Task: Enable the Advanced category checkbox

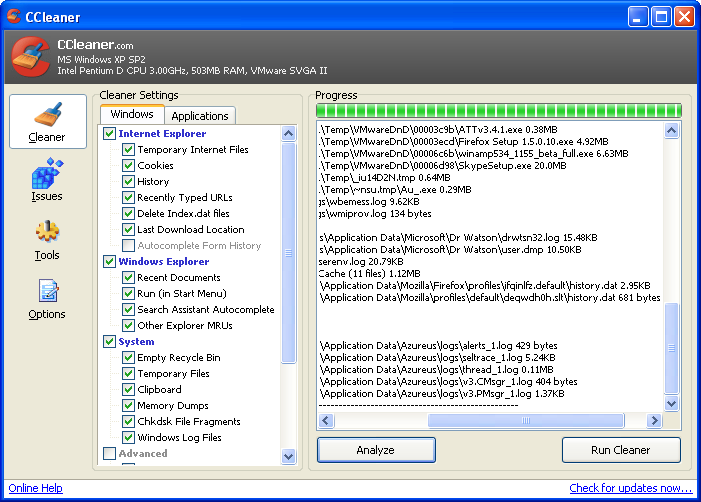Action: [x=110, y=454]
